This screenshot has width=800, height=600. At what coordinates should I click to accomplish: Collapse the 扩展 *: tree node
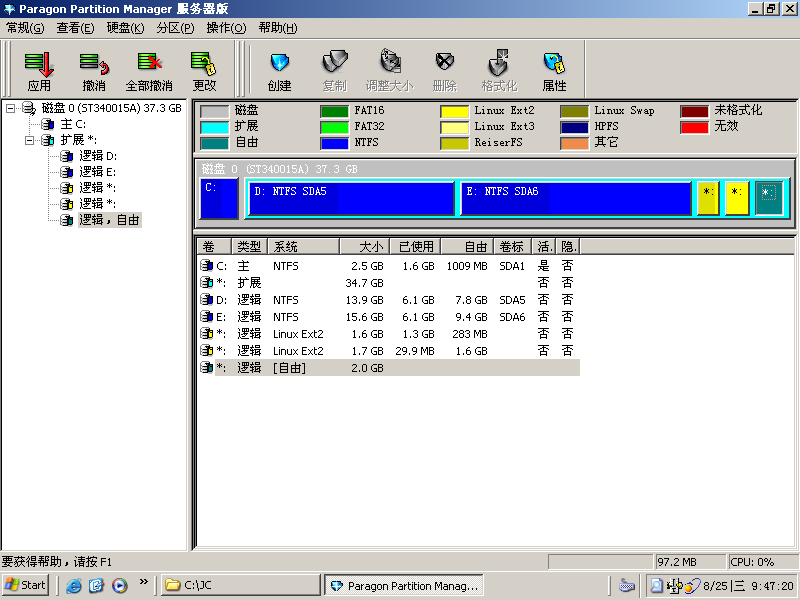(30, 140)
